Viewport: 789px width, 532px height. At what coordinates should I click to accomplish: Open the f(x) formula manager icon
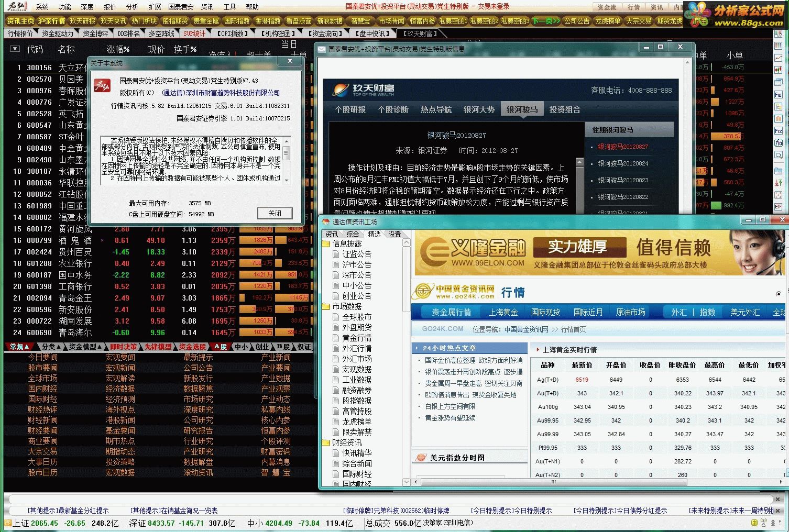[x=778, y=143]
